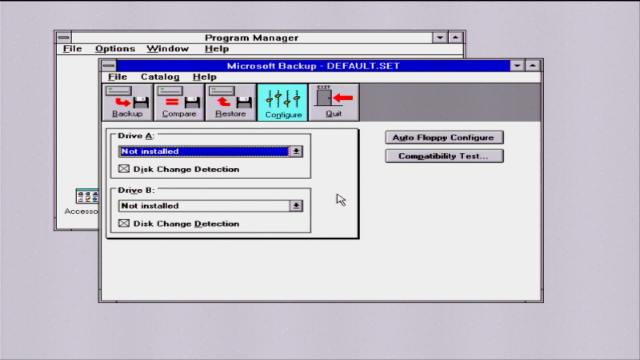Activate the Configure sliders icon
640x360 pixels.
tap(282, 102)
